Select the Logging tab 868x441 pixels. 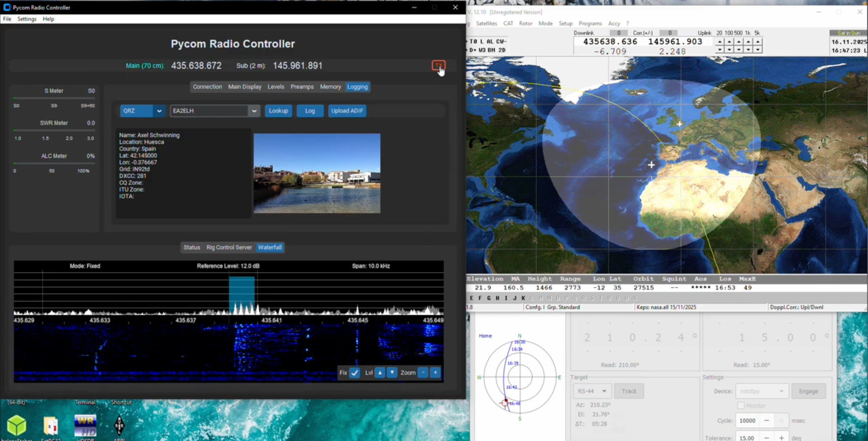click(x=357, y=87)
